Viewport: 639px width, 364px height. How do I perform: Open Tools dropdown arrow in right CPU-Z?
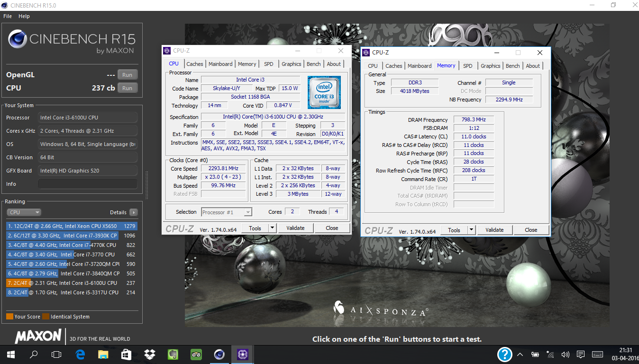point(471,230)
